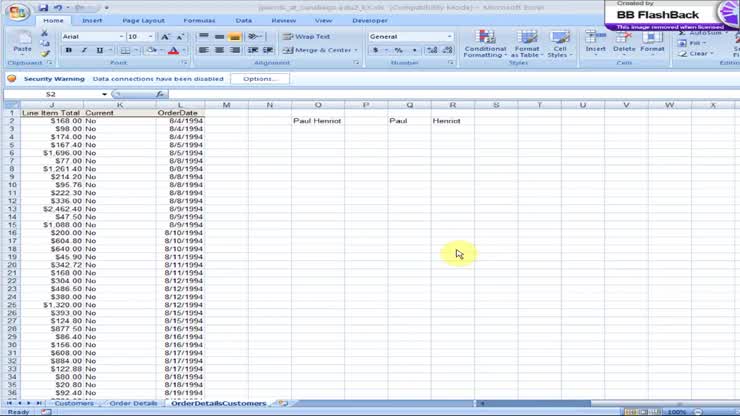This screenshot has height=416, width=740.
Task: Click the Options... button in security warning
Action: (x=259, y=78)
